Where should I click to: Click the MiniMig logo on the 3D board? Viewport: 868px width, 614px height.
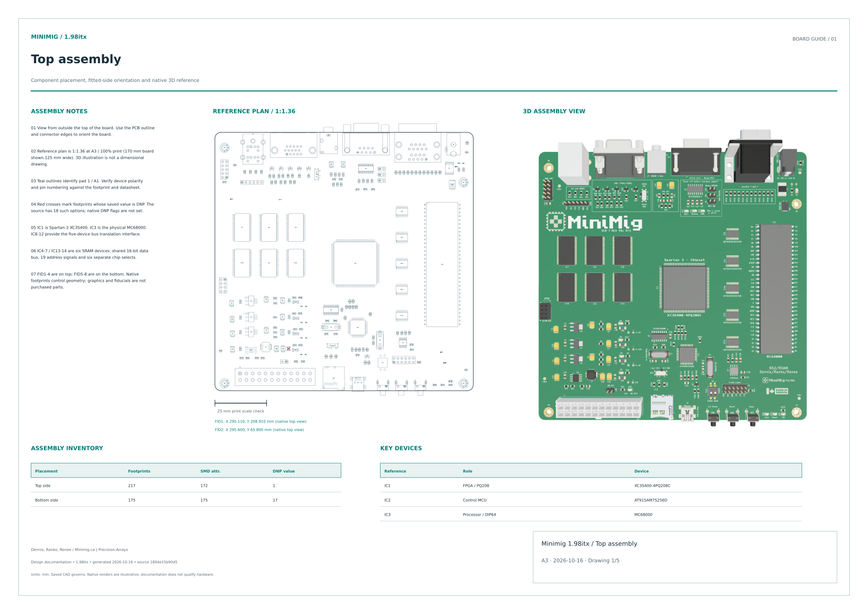pyautogui.click(x=594, y=222)
